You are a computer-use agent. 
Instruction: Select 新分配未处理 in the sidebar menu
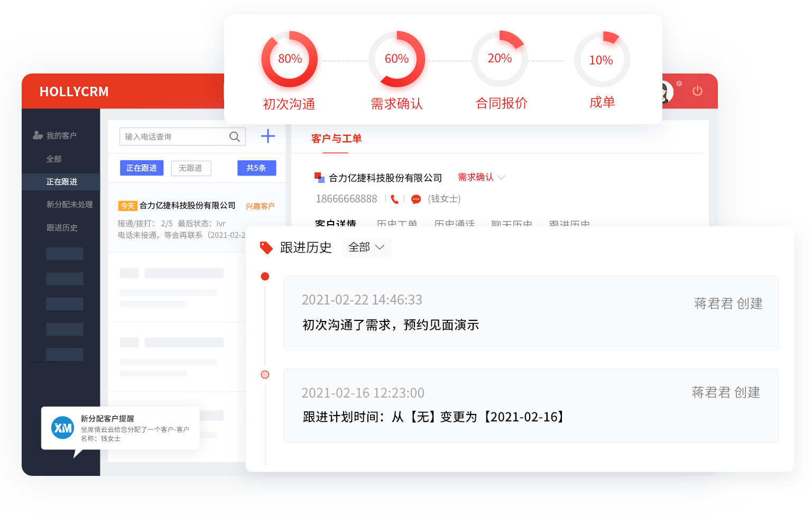click(69, 205)
